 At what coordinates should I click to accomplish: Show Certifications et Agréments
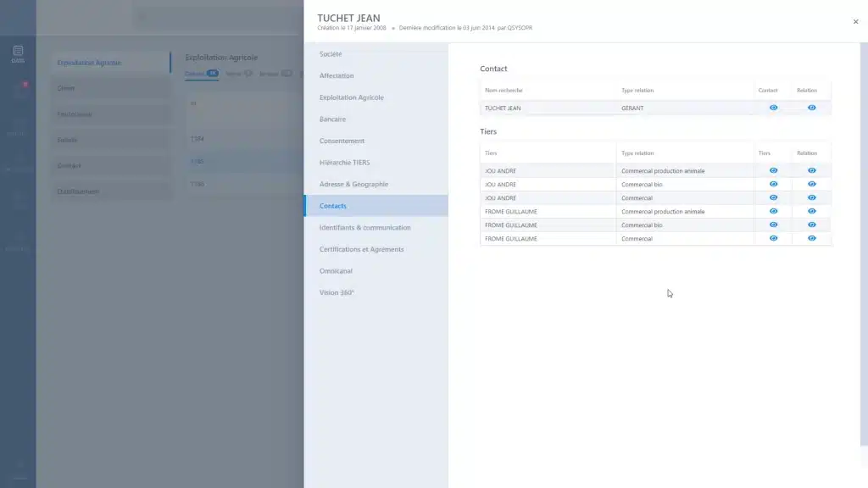361,250
